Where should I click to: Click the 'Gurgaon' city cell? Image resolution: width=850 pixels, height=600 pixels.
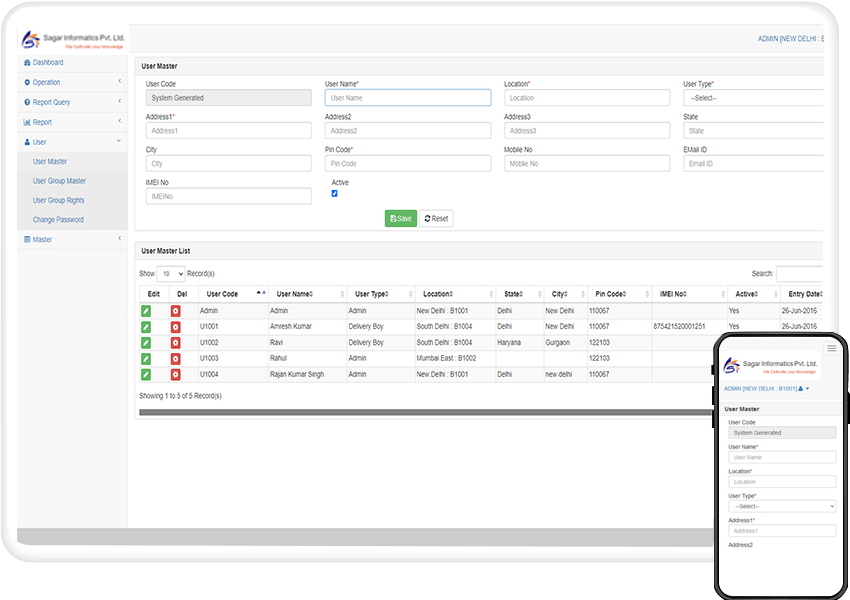pyautogui.click(x=557, y=343)
